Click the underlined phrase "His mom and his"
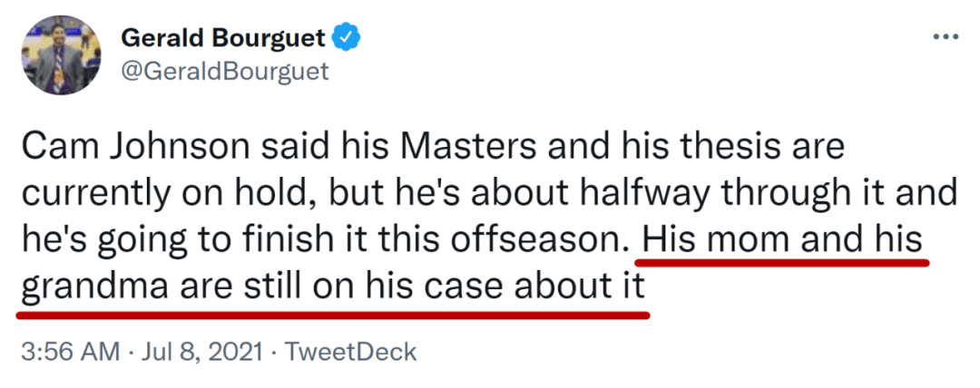This screenshot has width=980, height=388. (781, 243)
